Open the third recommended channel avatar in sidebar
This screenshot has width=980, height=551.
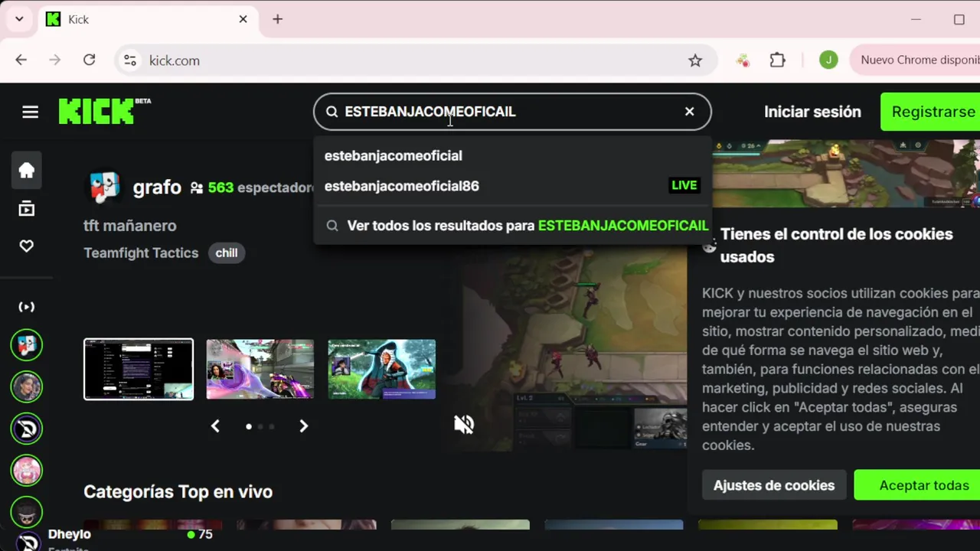tap(27, 429)
